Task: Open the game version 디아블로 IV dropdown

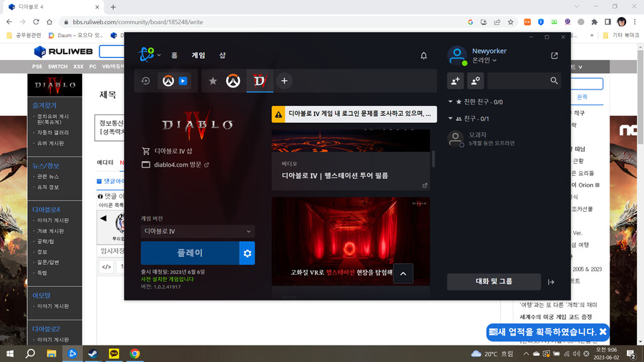Action: [197, 231]
